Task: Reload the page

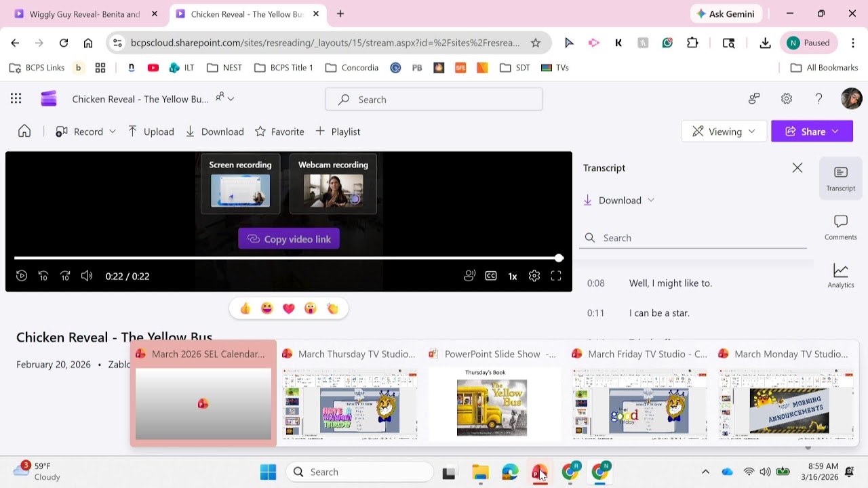Action: click(x=64, y=43)
